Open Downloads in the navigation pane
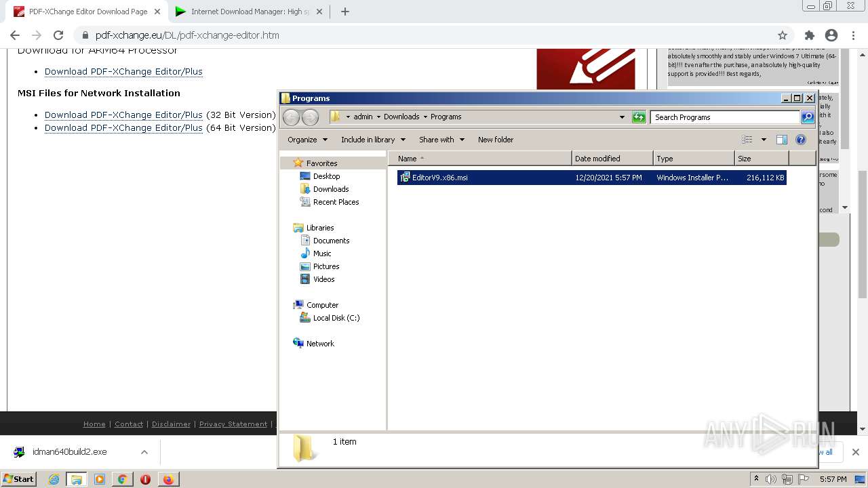The width and height of the screenshot is (868, 488). point(331,189)
